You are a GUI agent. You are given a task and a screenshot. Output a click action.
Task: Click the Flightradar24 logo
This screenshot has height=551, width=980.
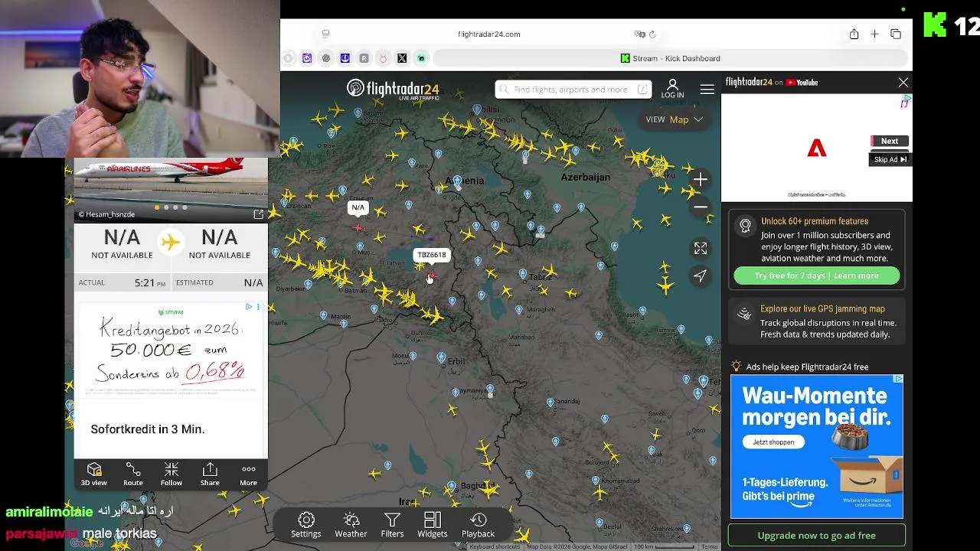point(393,89)
